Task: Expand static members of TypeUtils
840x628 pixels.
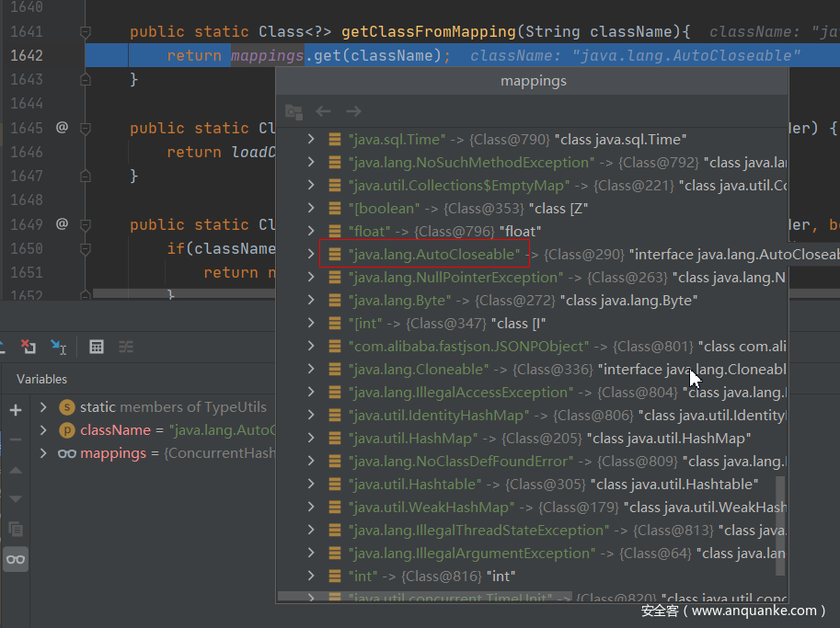Action: point(43,407)
